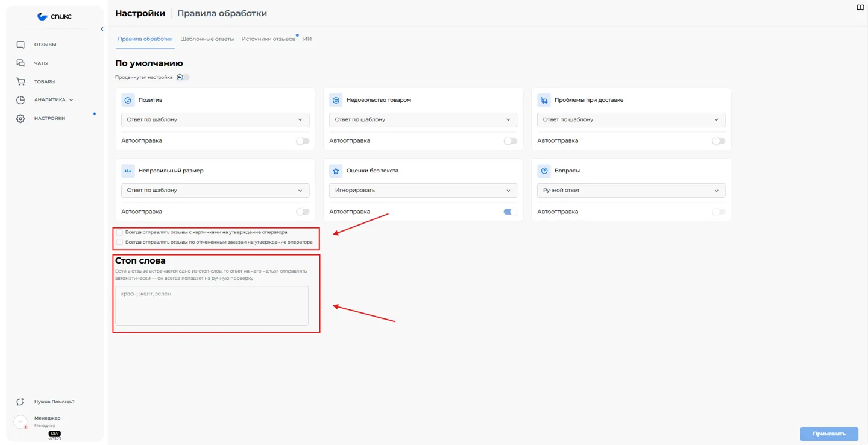This screenshot has width=868, height=445.
Task: Open the Проблемы при доставке response dropdown
Action: [x=631, y=119]
